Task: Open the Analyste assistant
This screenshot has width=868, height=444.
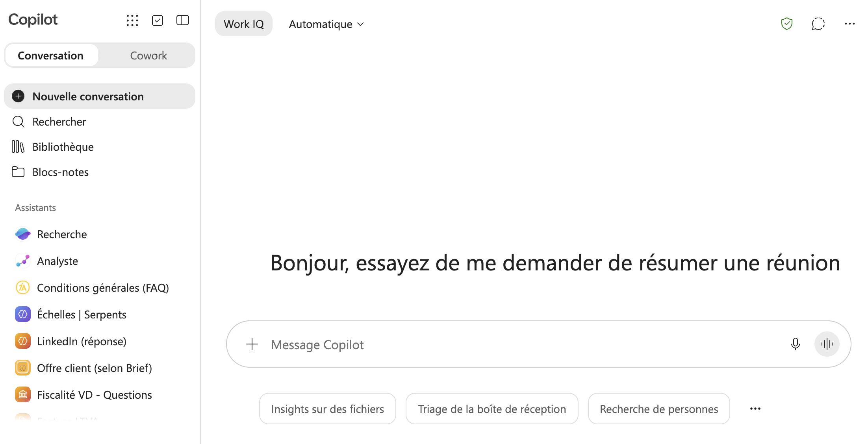Action: pyautogui.click(x=100, y=261)
